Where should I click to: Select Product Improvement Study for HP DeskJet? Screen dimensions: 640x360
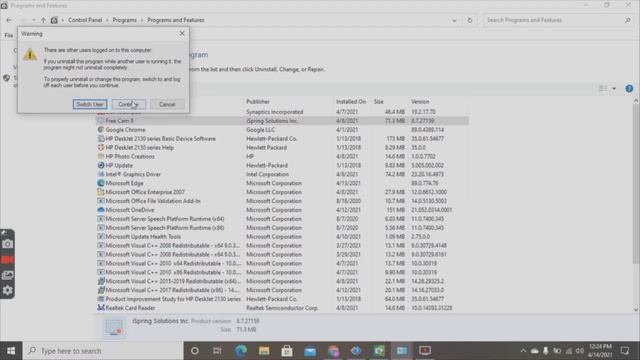173,299
